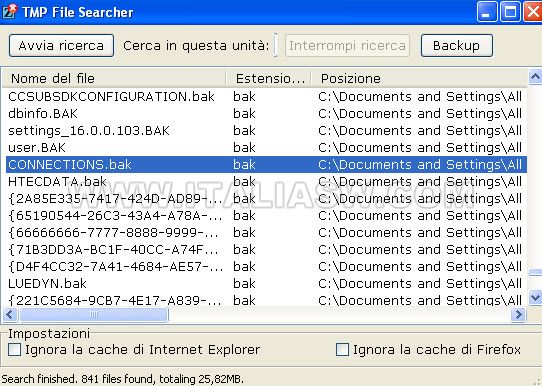Select the HTECDATA.bak file row

pyautogui.click(x=266, y=182)
